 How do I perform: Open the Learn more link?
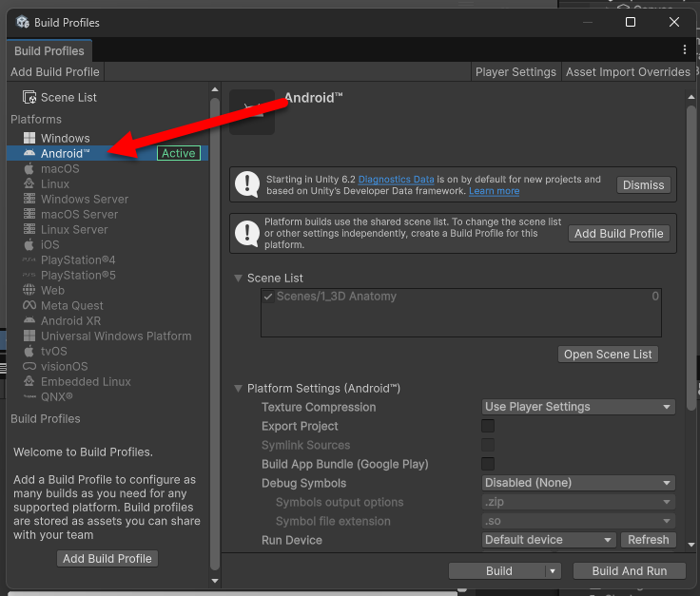click(x=494, y=191)
